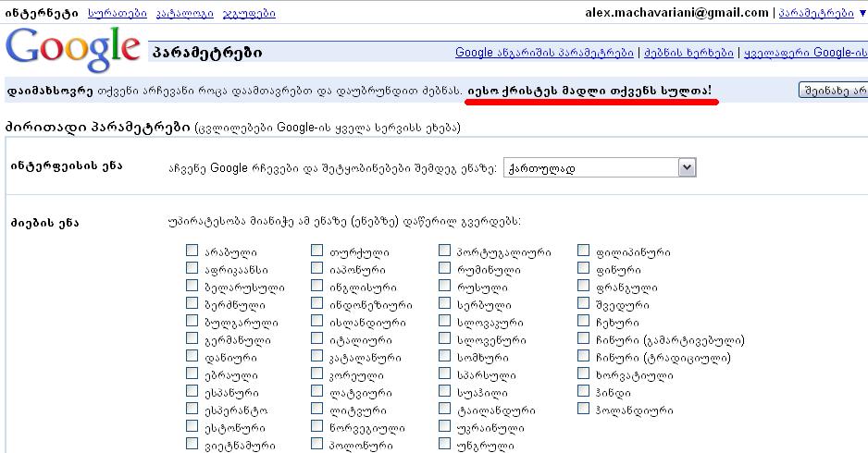This screenshot has width=868, height=453.
Task: Check the სლოვენური language checkbox
Action: point(444,338)
